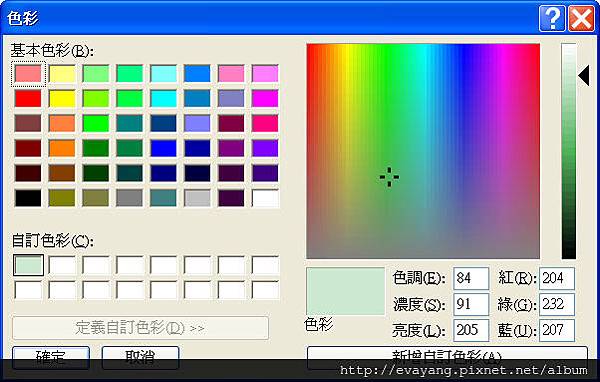Screen dimensions: 600x382
Task: Choose the pure green swatch in third row
Action: [x=96, y=124]
